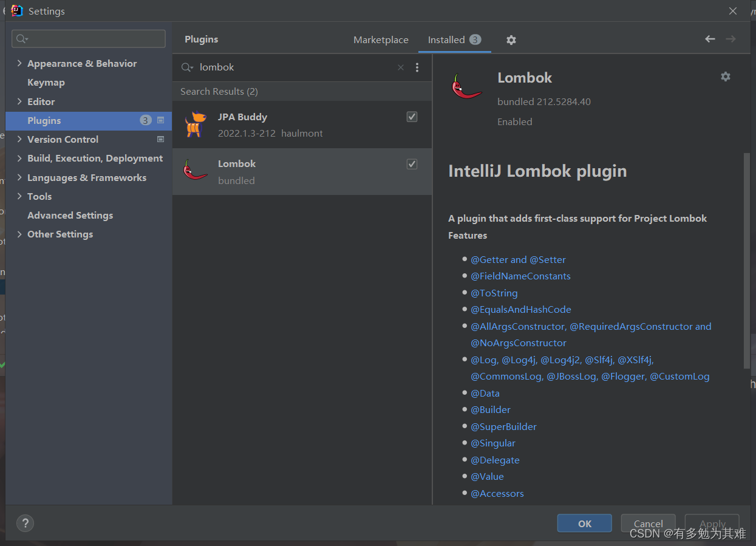Image resolution: width=756 pixels, height=546 pixels.
Task: Open the @Value link
Action: [x=487, y=476]
